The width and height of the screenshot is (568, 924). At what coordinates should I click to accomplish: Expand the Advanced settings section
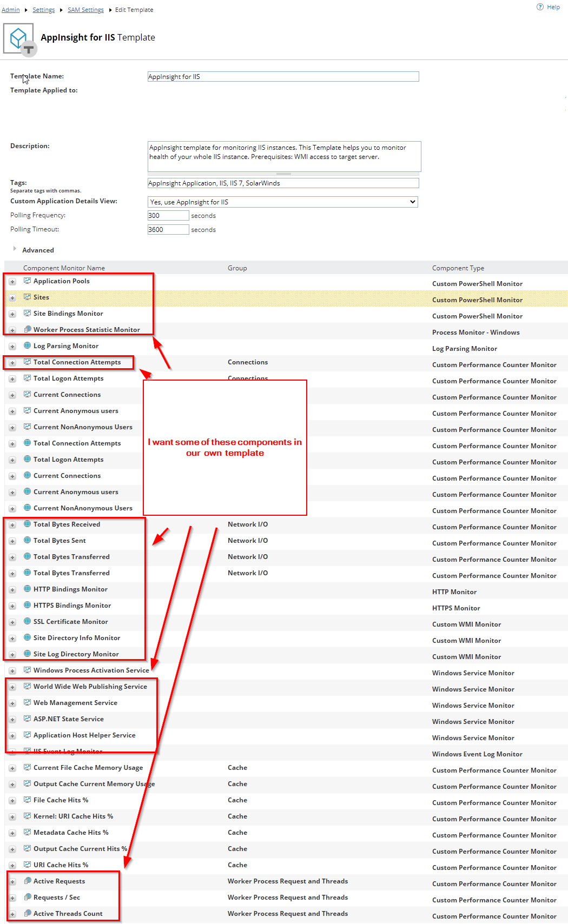pyautogui.click(x=15, y=249)
